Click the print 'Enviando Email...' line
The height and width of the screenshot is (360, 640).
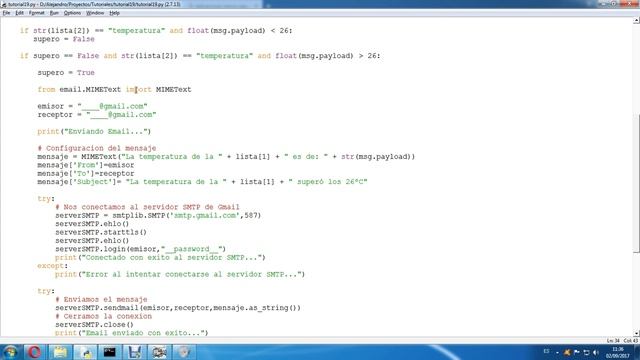pyautogui.click(x=94, y=131)
